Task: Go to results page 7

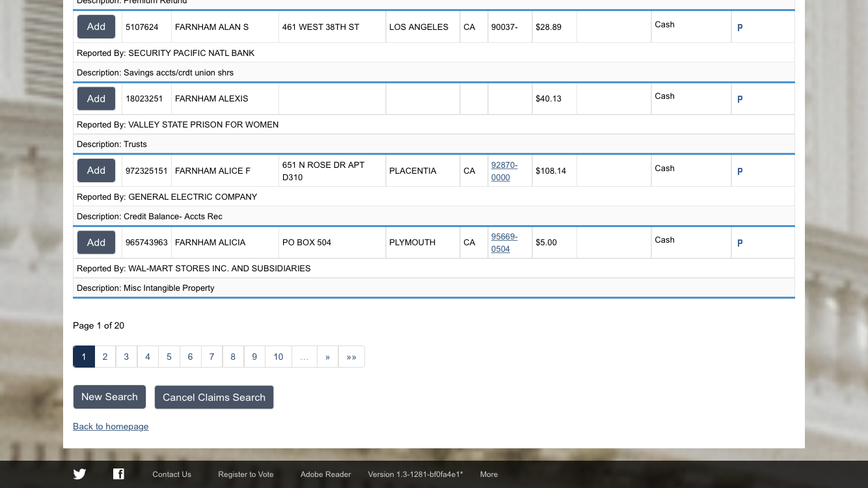Action: (211, 357)
